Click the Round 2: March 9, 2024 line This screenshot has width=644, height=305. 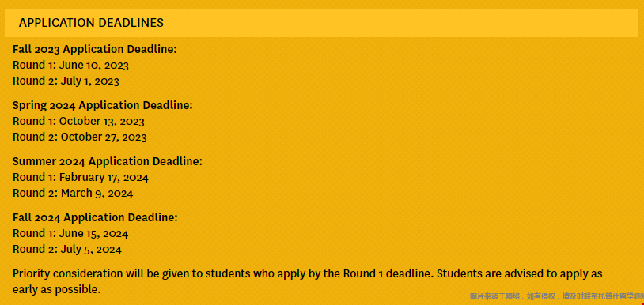point(73,193)
